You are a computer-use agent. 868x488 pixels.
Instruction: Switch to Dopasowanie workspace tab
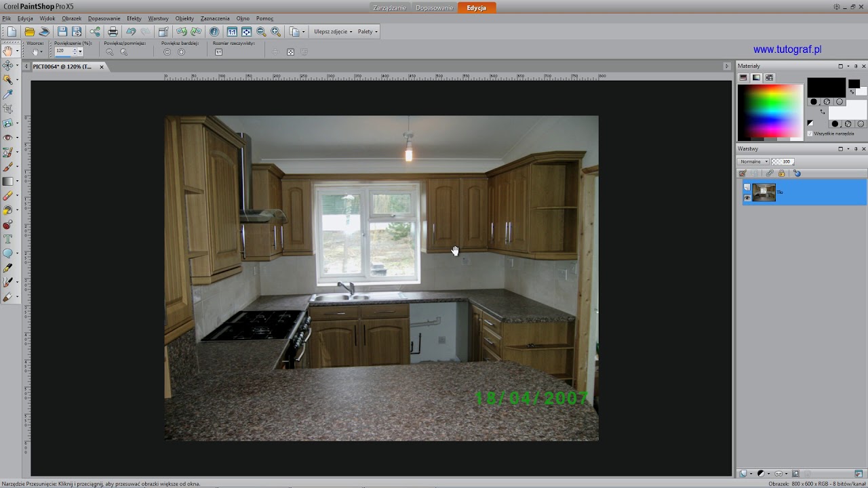[x=434, y=7]
